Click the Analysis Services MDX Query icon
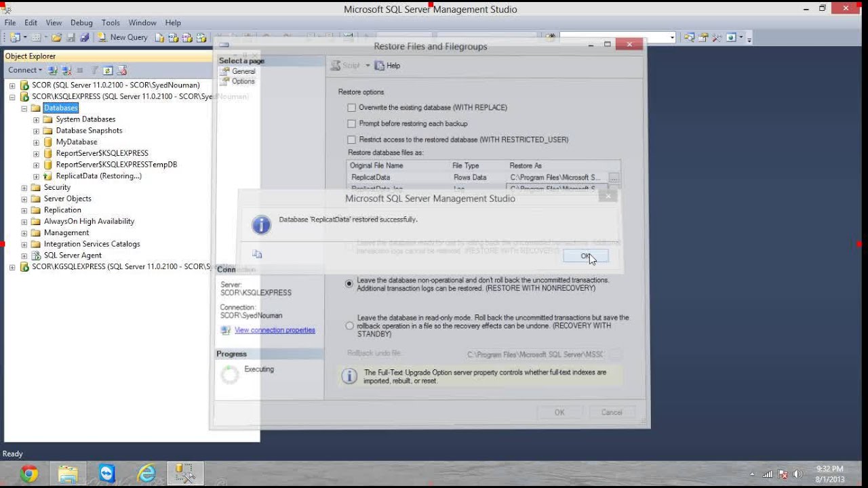 [173, 37]
